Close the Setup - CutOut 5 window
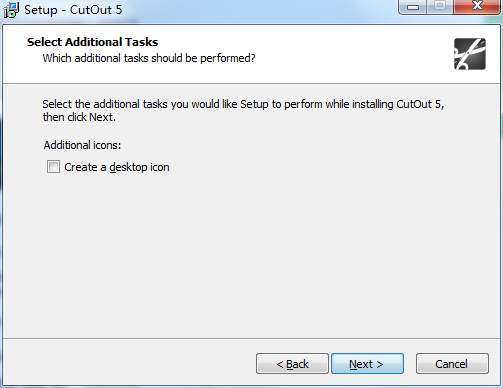The height and width of the screenshot is (388, 503). tap(477, 7)
